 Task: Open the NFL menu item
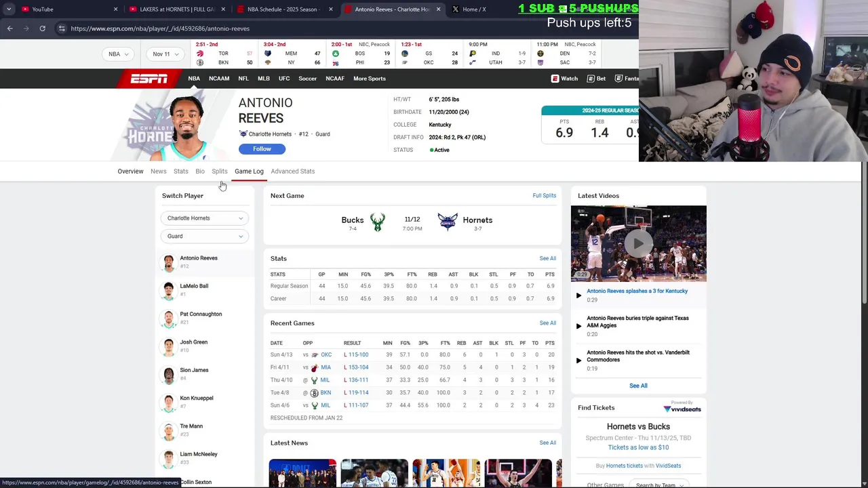pyautogui.click(x=243, y=79)
